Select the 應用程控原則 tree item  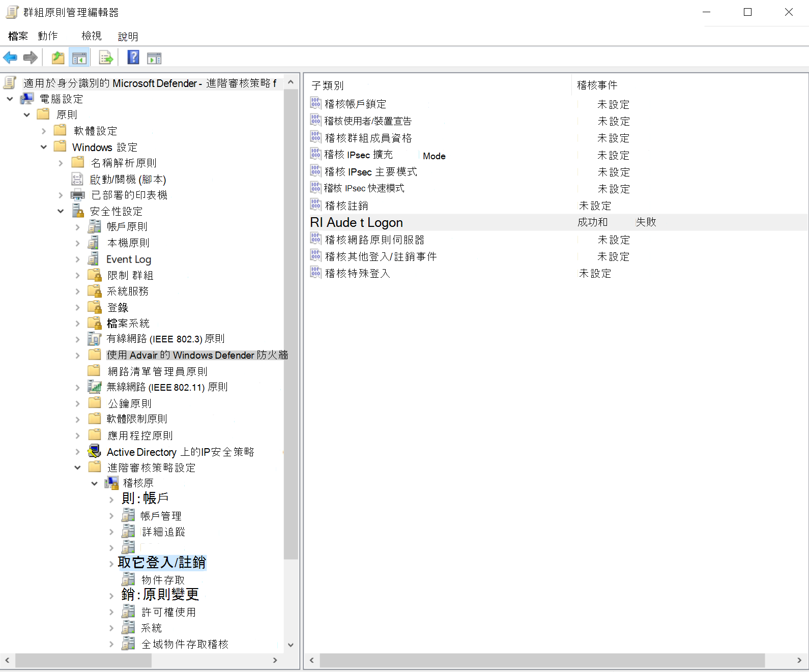(140, 435)
